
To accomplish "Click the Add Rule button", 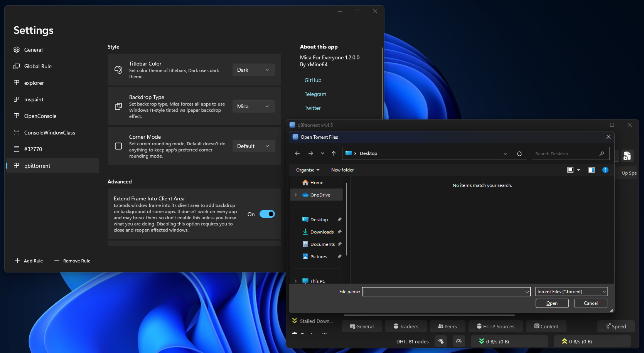I will coord(29,261).
